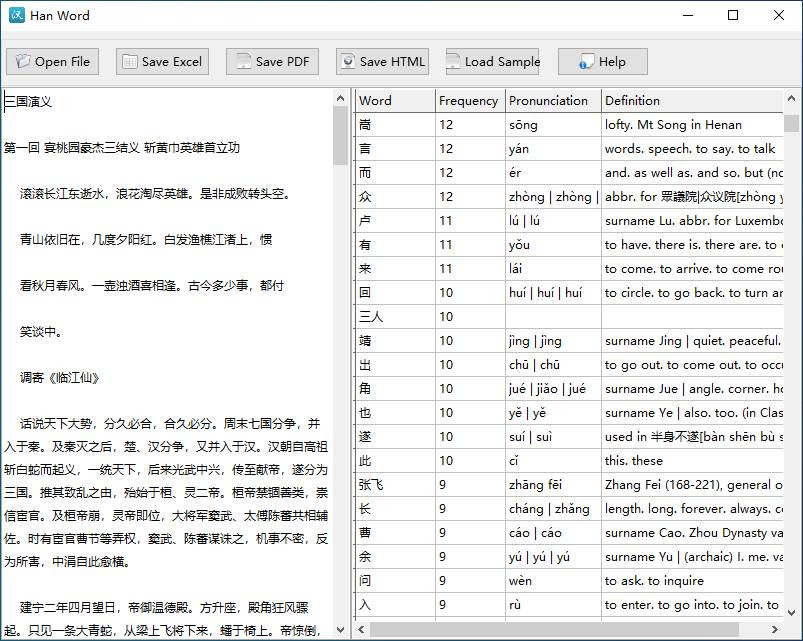Select pronunciation cell 'cháng | zhǎng'
This screenshot has height=641, width=803.
(x=553, y=508)
